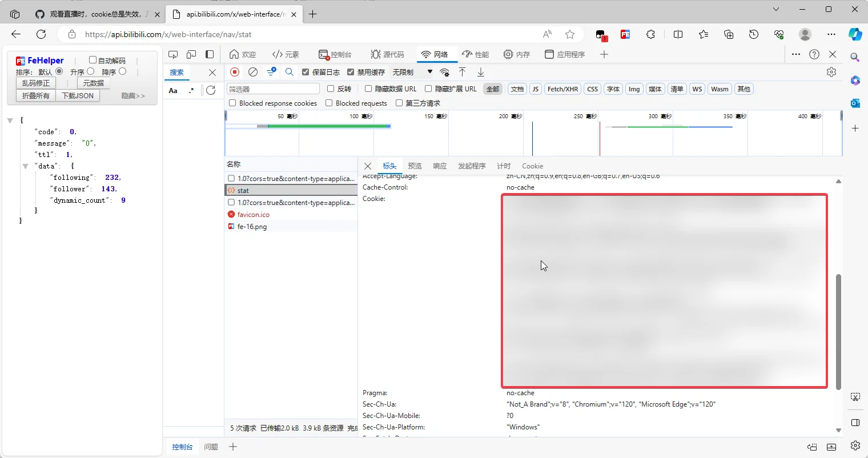Switch to the 响应 tab
This screenshot has height=458, width=868.
point(440,166)
